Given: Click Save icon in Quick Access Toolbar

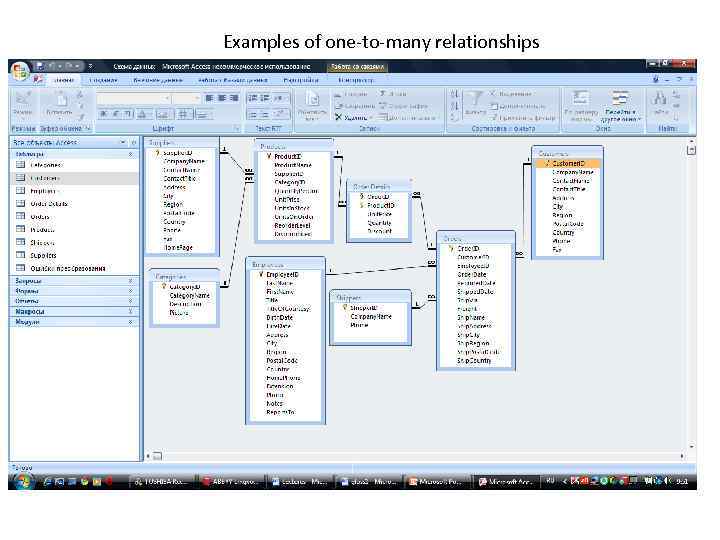Looking at the screenshot, I should click(x=40, y=66).
